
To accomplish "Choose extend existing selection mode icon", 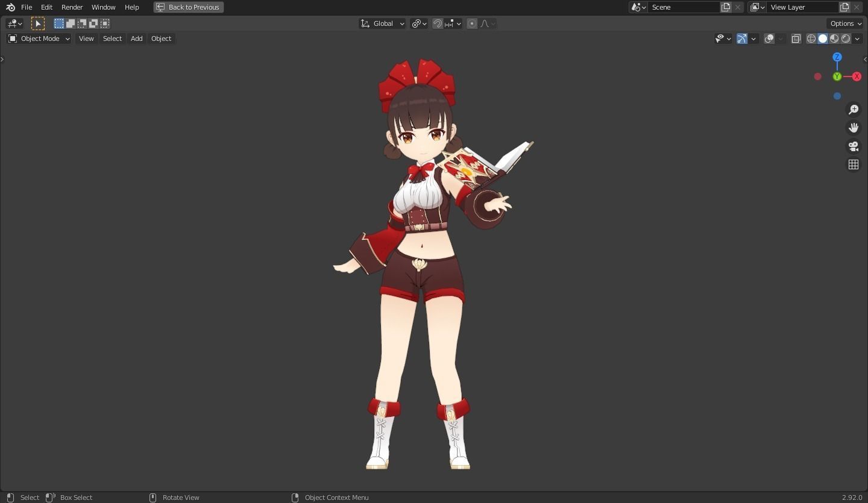I will point(71,23).
